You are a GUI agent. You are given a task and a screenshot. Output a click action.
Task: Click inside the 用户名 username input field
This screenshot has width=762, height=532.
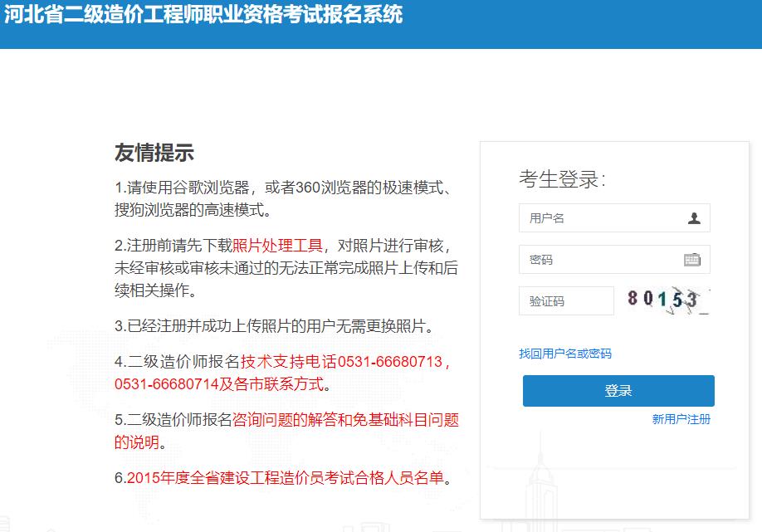click(598, 217)
